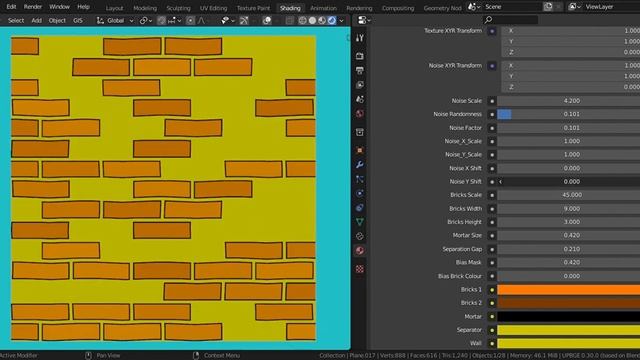Open the GIS menu in viewport header
The width and height of the screenshot is (640, 360).
pyautogui.click(x=78, y=20)
